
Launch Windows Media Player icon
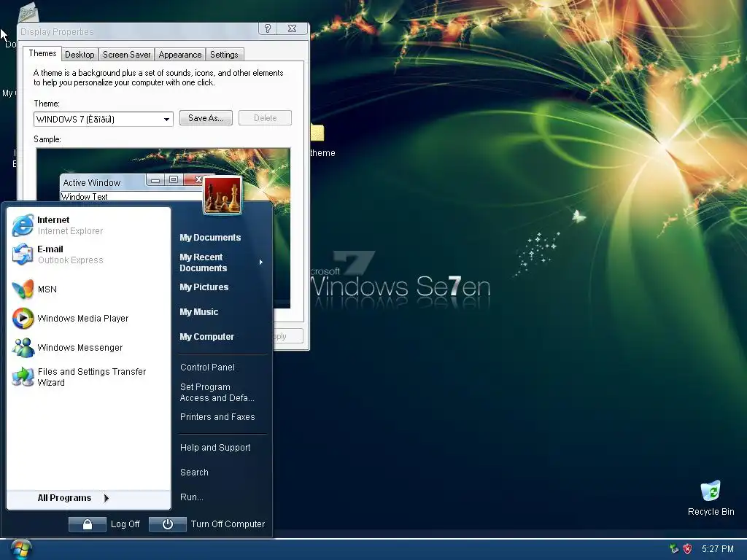pyautogui.click(x=23, y=318)
